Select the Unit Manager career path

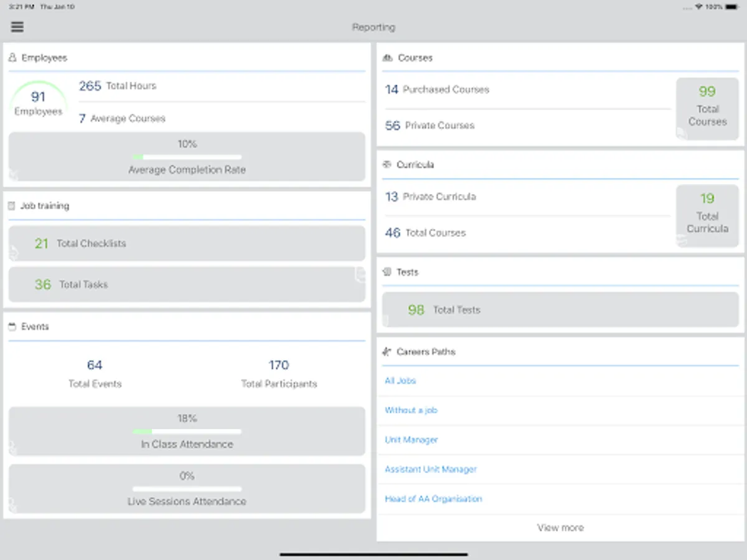pyautogui.click(x=410, y=439)
